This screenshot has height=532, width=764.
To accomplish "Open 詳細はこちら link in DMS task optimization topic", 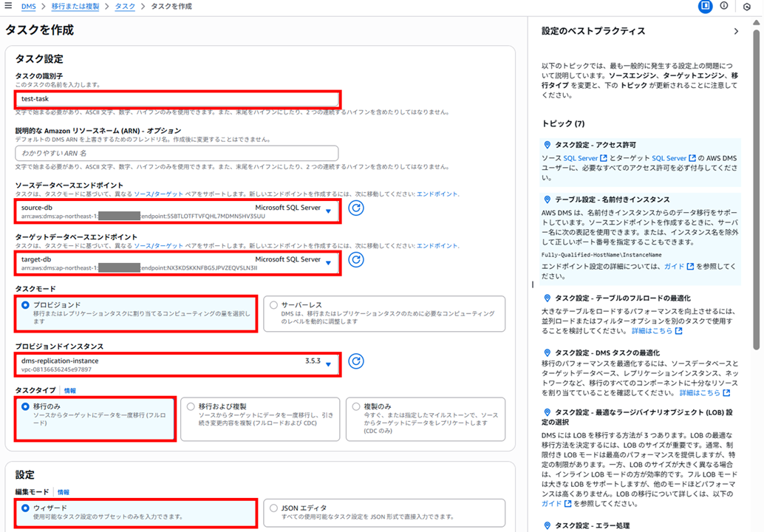I will (700, 392).
